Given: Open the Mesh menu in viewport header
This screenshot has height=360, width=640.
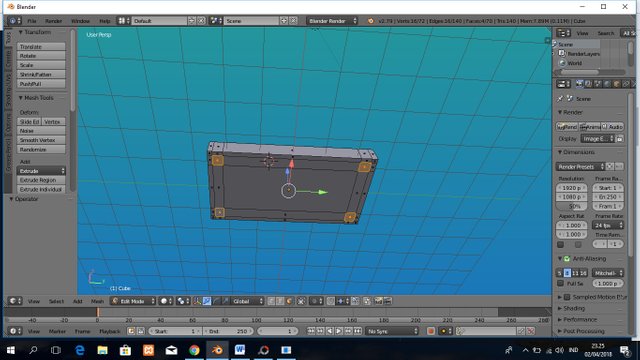Looking at the screenshot, I should click(97, 301).
